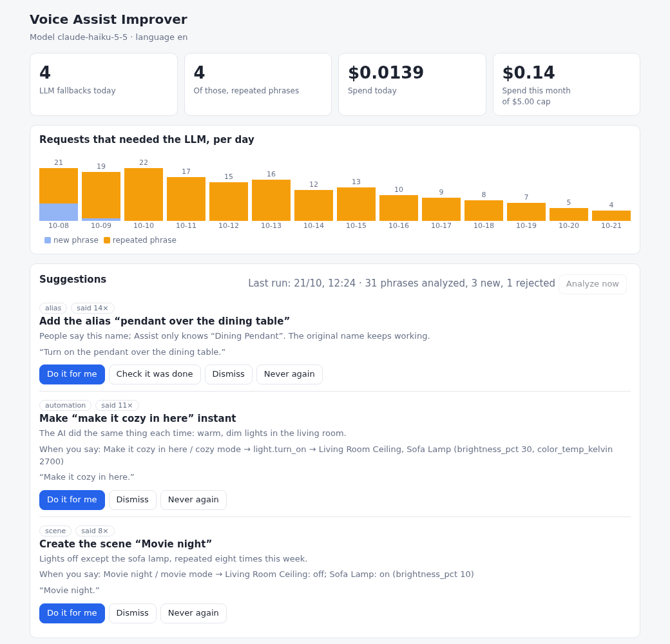Click the Of those, repeated phrases card
Screen dimensions: 670x644
(x=258, y=84)
